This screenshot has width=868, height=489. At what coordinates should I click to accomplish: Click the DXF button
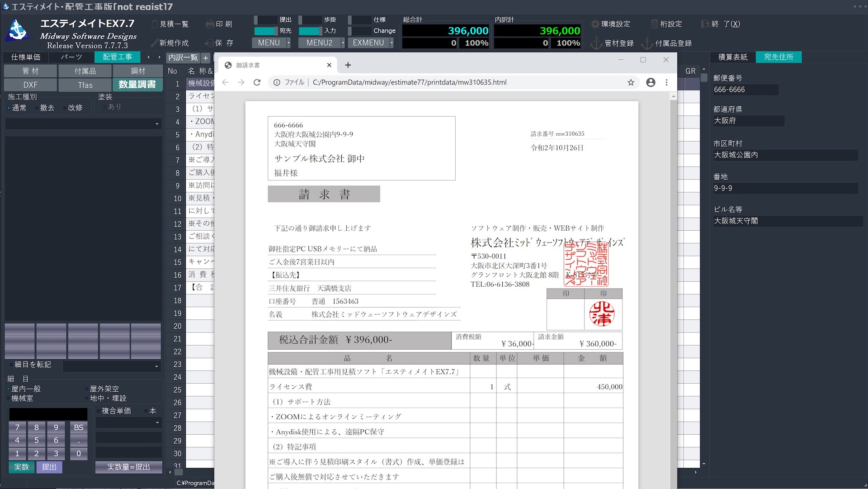[30, 85]
